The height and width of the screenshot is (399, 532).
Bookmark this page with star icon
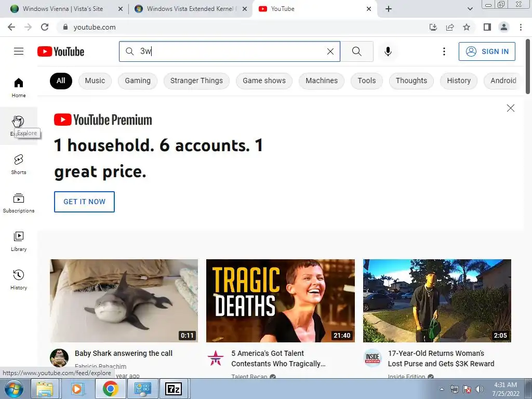pyautogui.click(x=467, y=27)
